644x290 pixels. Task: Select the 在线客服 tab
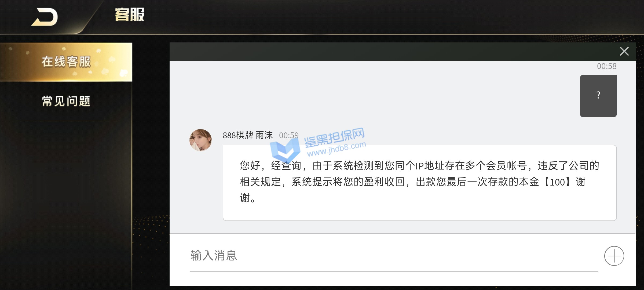[x=66, y=62]
